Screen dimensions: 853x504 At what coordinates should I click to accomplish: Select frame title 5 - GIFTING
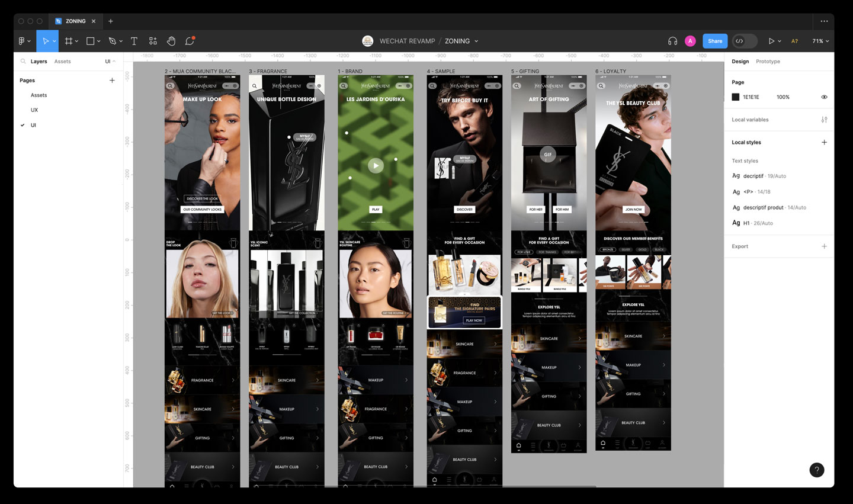pos(525,72)
